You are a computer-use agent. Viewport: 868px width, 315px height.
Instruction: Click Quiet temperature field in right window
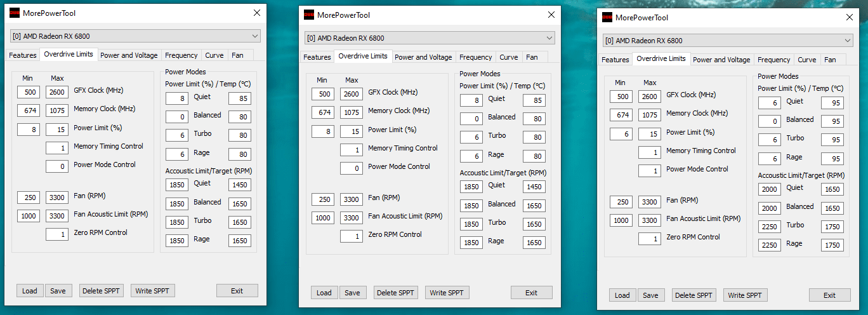click(832, 103)
